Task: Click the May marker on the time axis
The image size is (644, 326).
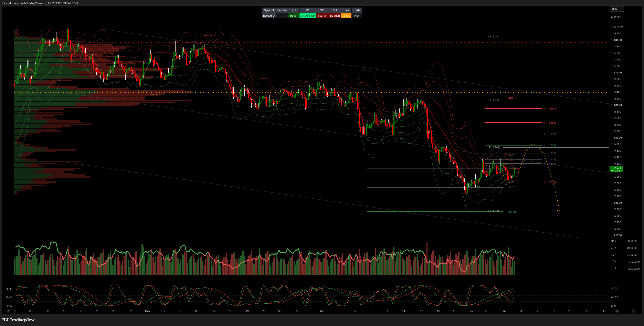Action: click(x=148, y=311)
